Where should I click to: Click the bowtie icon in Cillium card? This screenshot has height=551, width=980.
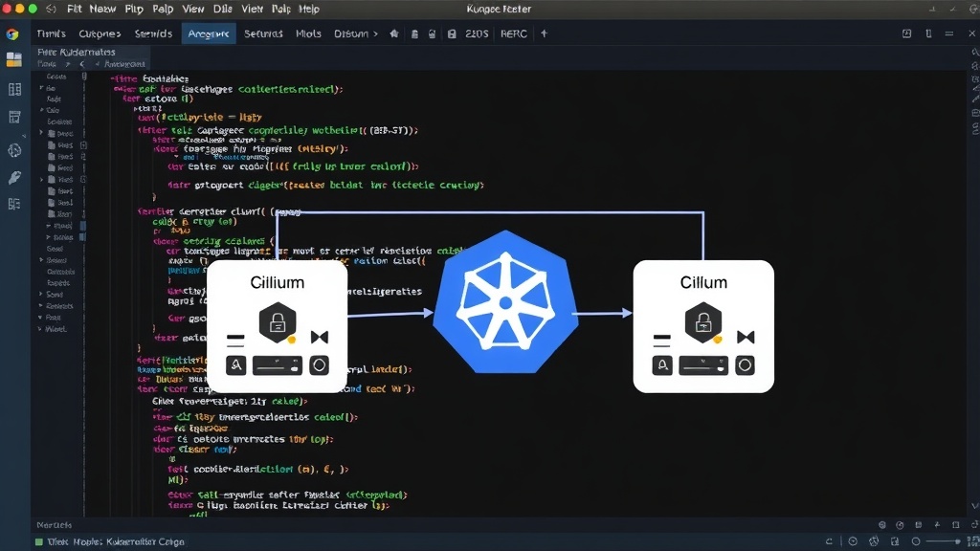click(320, 338)
